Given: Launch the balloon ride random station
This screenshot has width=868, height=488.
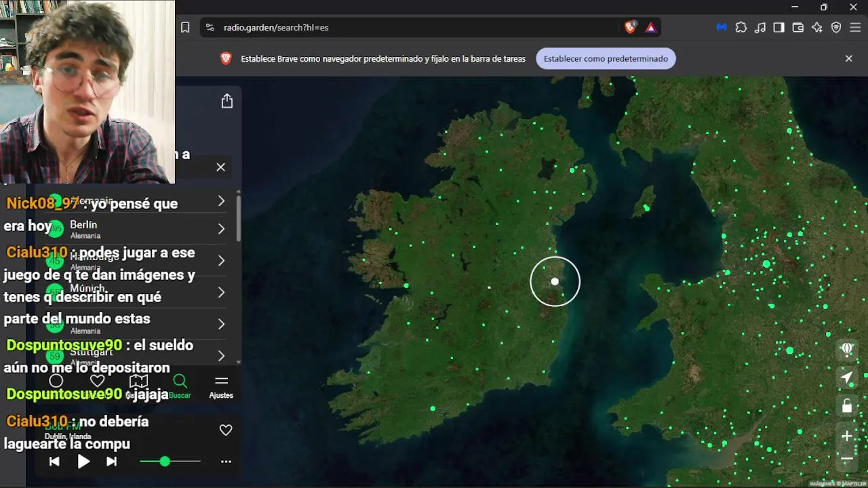Looking at the screenshot, I should click(x=847, y=350).
